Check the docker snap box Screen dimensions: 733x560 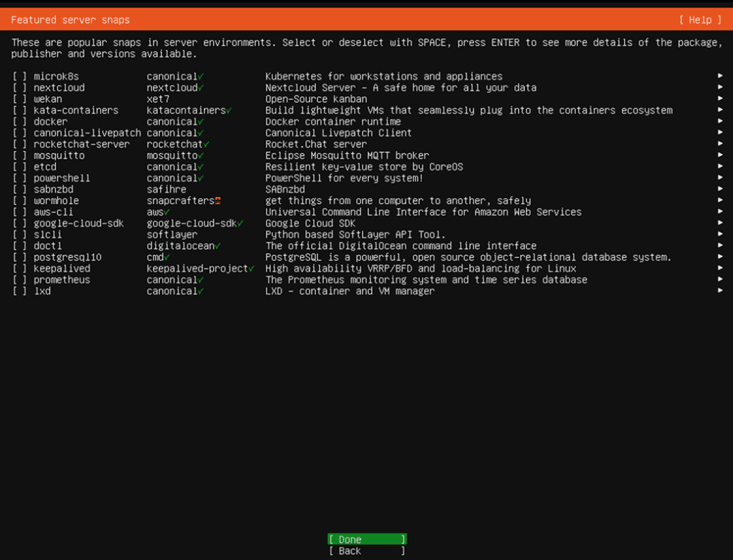click(x=19, y=122)
